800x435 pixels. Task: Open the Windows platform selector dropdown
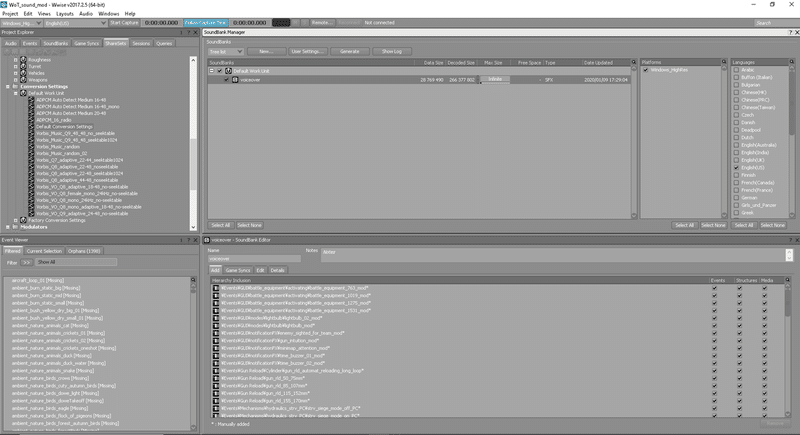coord(21,23)
